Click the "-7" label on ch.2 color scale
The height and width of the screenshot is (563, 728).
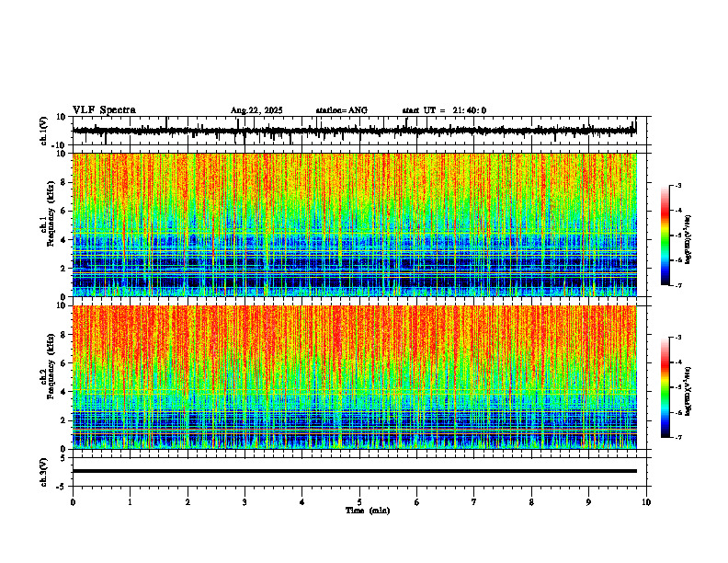[678, 438]
